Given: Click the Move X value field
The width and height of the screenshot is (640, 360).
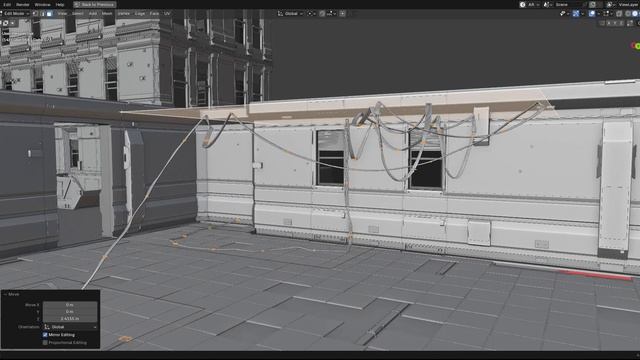Looking at the screenshot, I should click(x=70, y=305).
